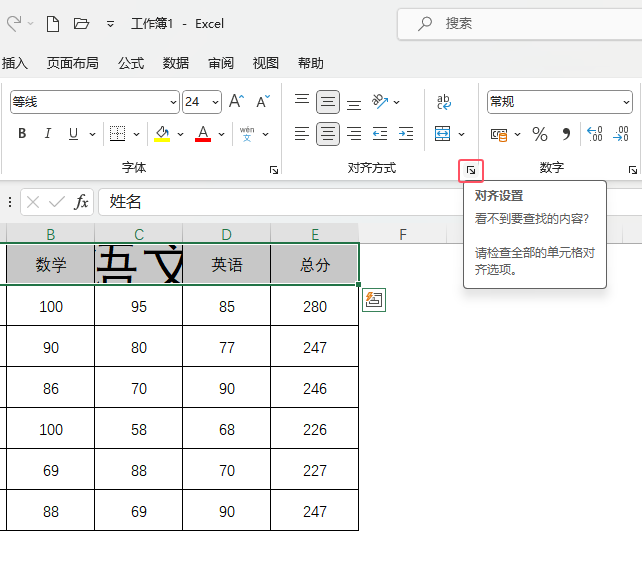Apply red font color A

pyautogui.click(x=203, y=133)
